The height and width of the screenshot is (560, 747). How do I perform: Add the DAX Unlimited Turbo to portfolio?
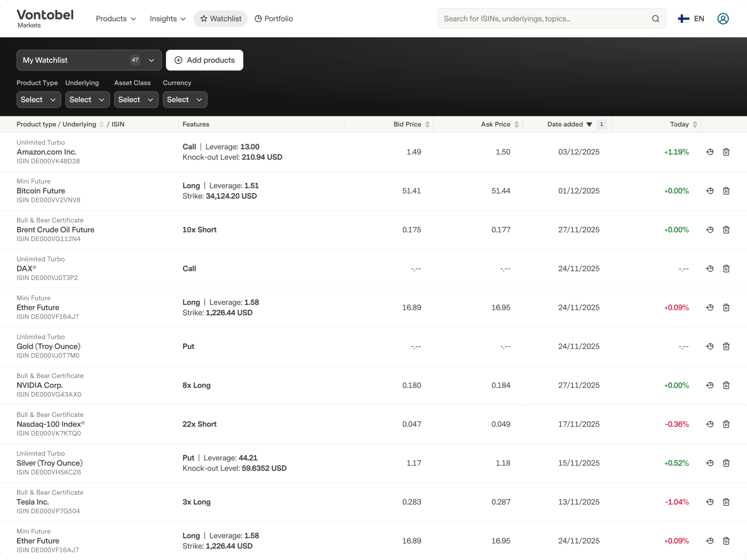pyautogui.click(x=710, y=269)
